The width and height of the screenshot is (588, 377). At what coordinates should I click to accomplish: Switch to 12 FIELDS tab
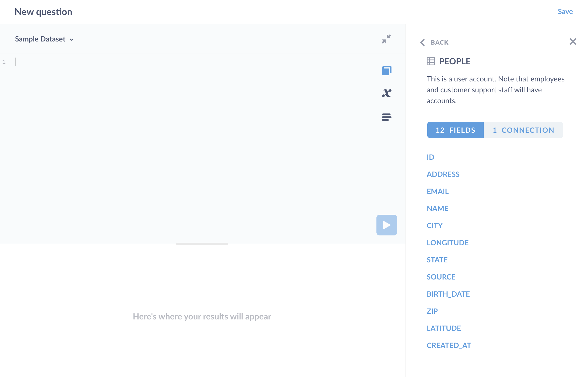pos(455,130)
